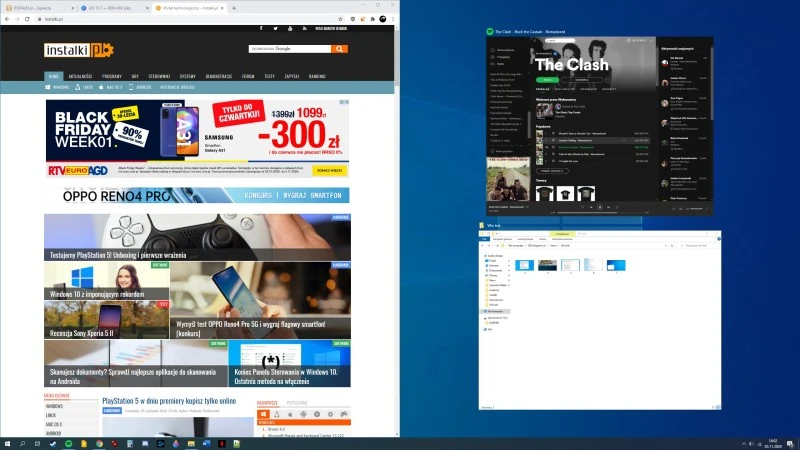Screen dimensions: 800x450
Task: Click the green Play button for The Clash
Action: (x=546, y=78)
